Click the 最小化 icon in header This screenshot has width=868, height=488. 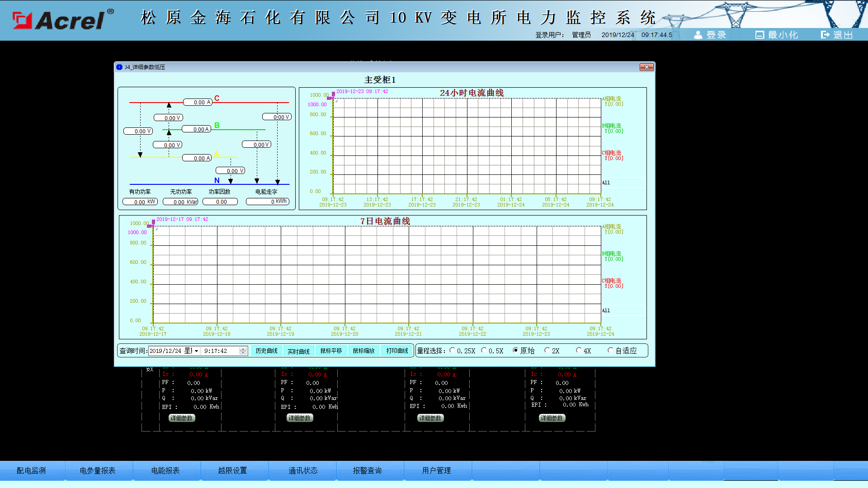(x=759, y=35)
